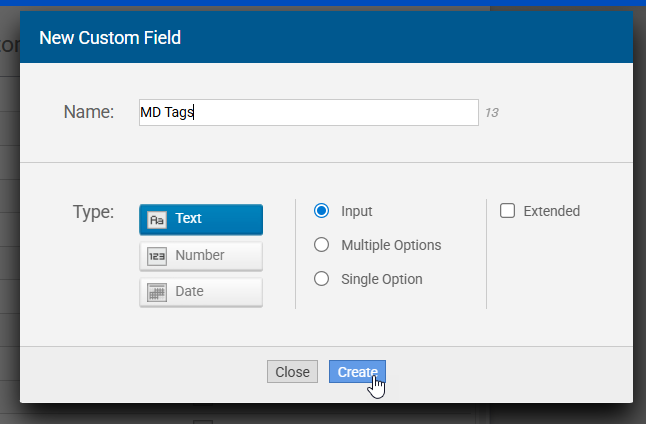Select the Single Option radio button
The height and width of the screenshot is (424, 646).
322,279
